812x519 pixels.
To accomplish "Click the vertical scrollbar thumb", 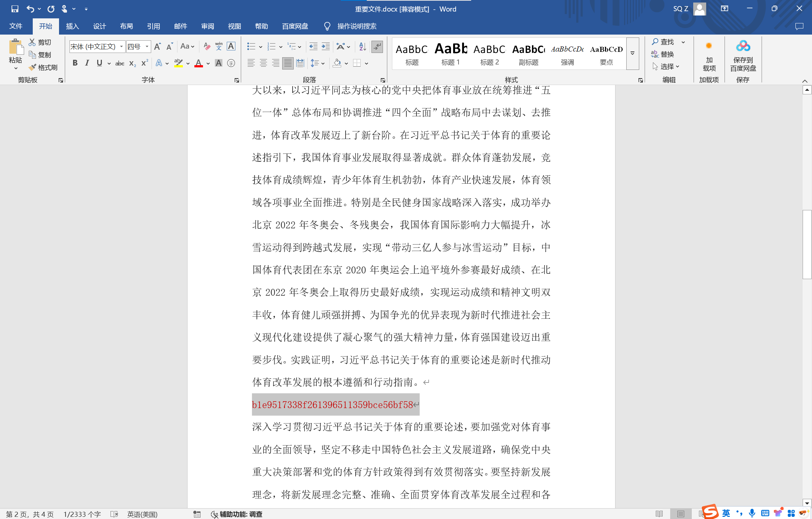I will [807, 244].
